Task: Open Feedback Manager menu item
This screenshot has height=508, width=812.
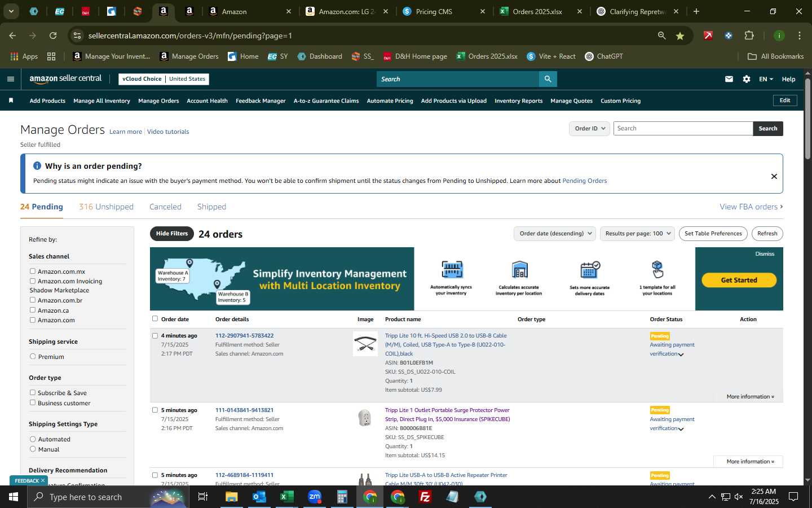Action: tap(261, 101)
